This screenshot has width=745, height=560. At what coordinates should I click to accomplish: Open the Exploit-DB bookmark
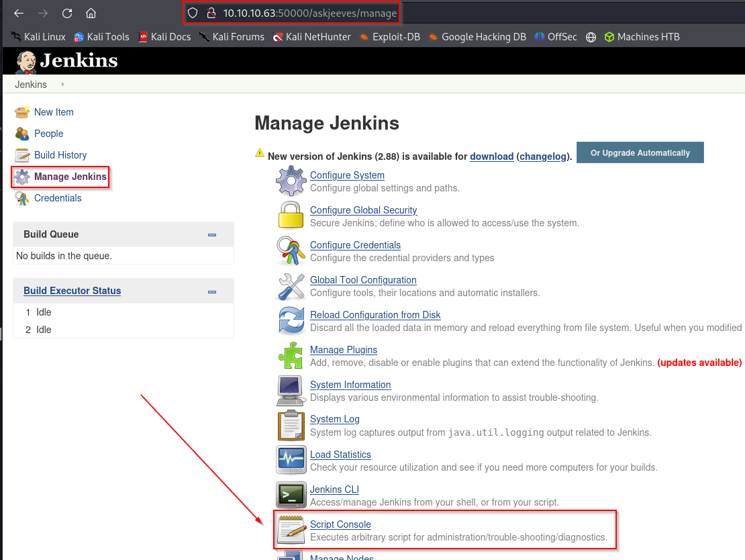click(x=389, y=37)
